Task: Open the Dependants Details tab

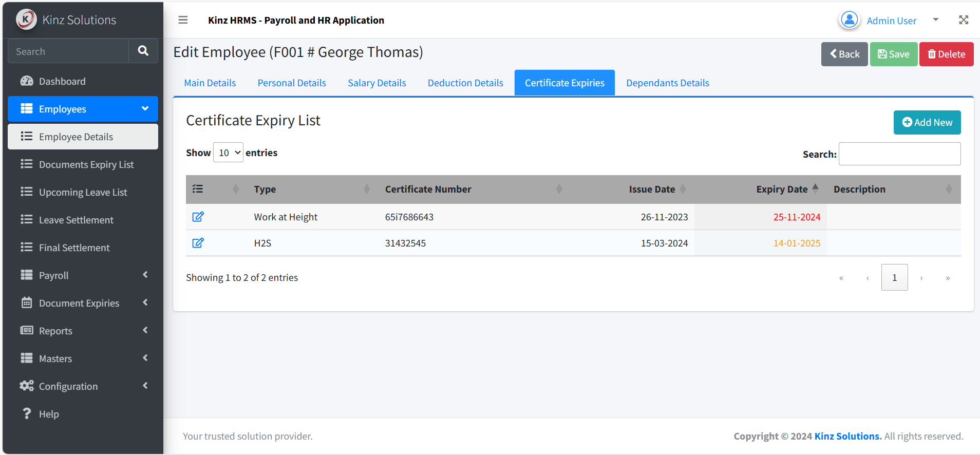Action: (668, 83)
